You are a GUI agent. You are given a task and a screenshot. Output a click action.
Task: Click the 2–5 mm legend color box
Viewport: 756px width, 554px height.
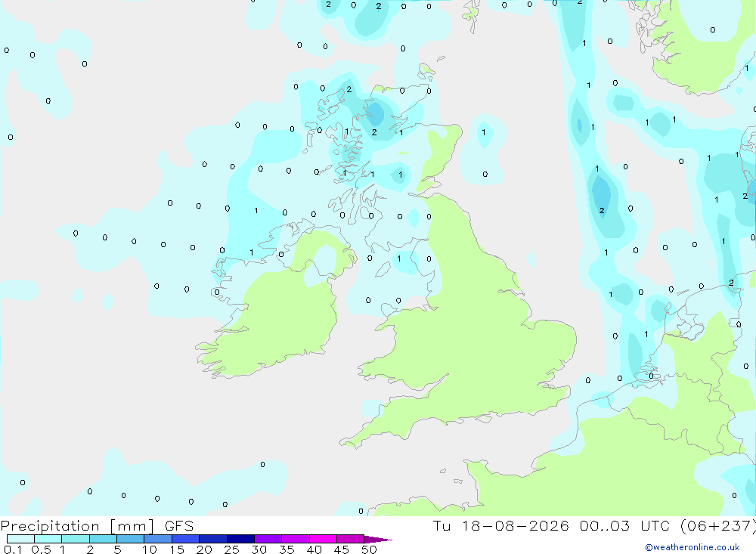[x=103, y=539]
